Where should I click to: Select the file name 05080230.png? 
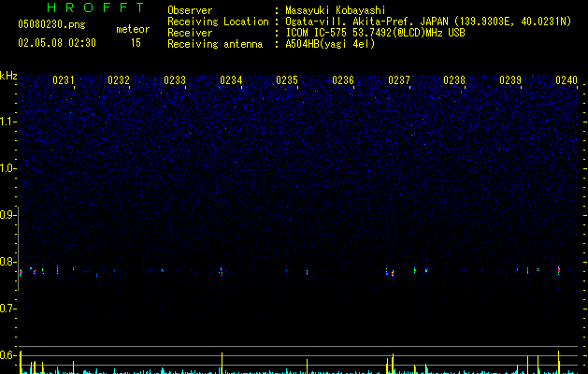coord(51,24)
